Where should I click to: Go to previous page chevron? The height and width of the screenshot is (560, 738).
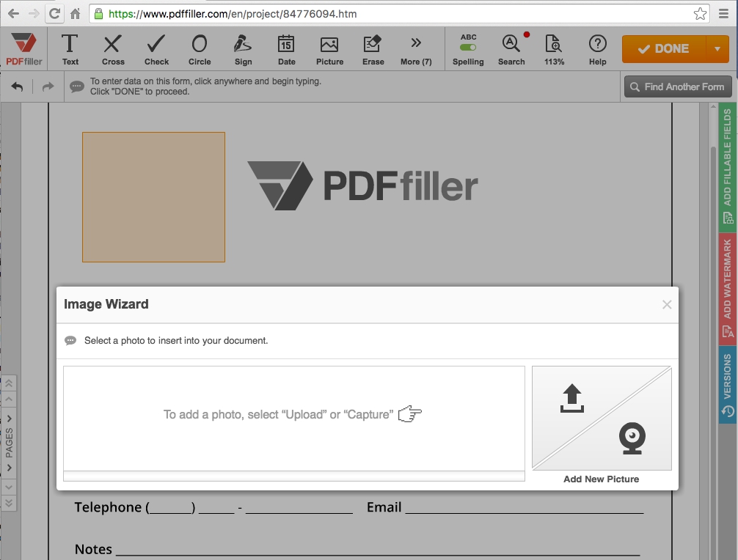pyautogui.click(x=9, y=399)
